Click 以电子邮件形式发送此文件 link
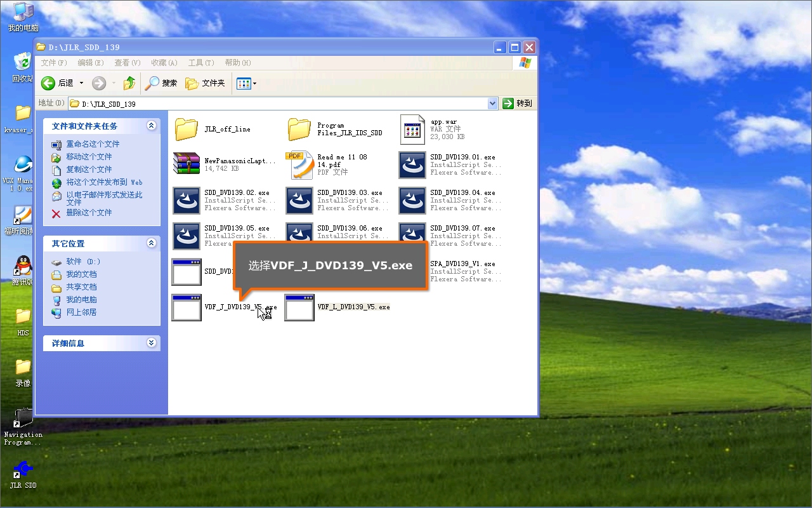The height and width of the screenshot is (508, 812). click(104, 199)
